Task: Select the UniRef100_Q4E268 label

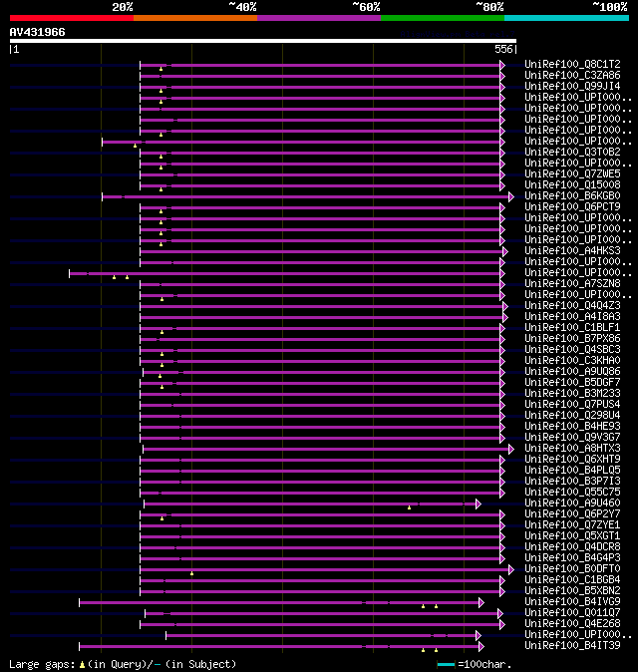Action: click(572, 624)
